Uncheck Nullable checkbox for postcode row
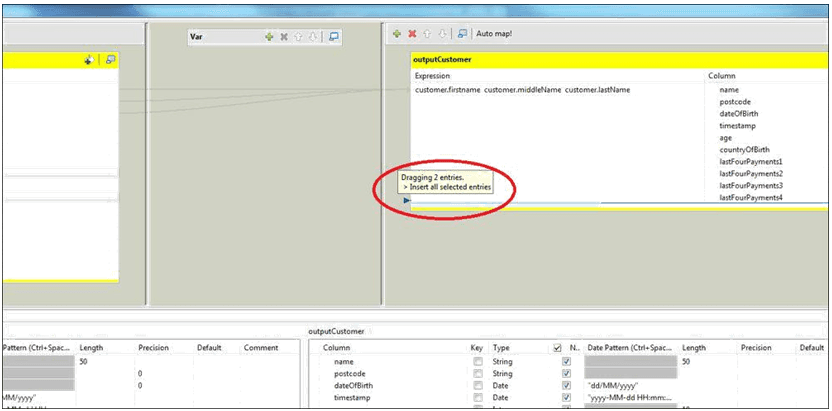 (567, 373)
